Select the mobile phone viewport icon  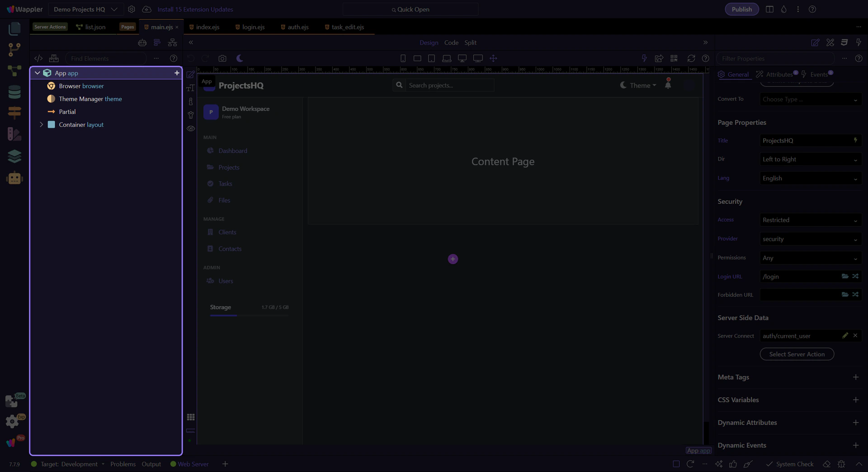pos(403,58)
